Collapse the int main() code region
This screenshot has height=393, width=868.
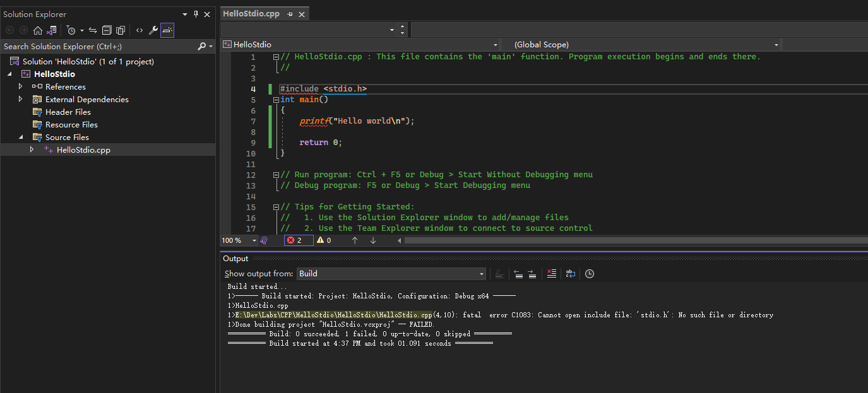click(x=276, y=99)
